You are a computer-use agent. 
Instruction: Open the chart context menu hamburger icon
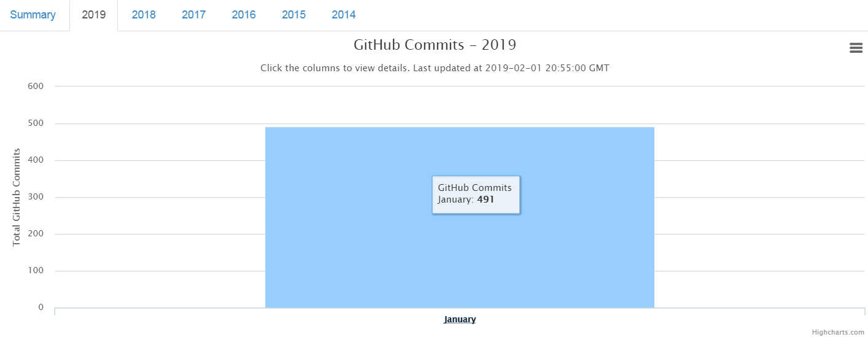click(x=856, y=48)
